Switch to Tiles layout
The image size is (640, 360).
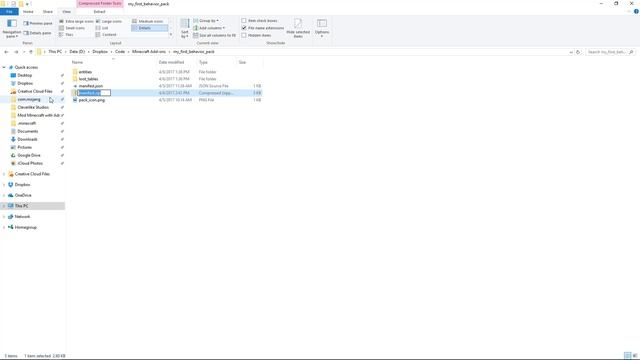pyautogui.click(x=67, y=35)
